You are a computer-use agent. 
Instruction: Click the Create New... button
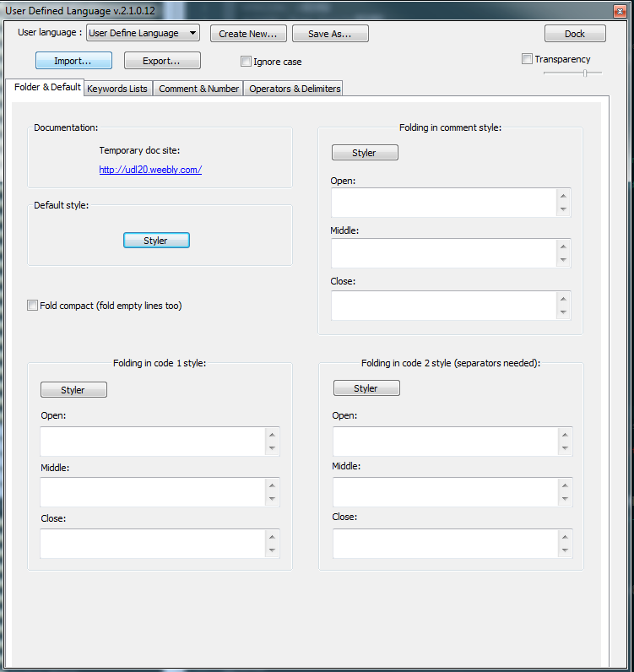point(248,34)
